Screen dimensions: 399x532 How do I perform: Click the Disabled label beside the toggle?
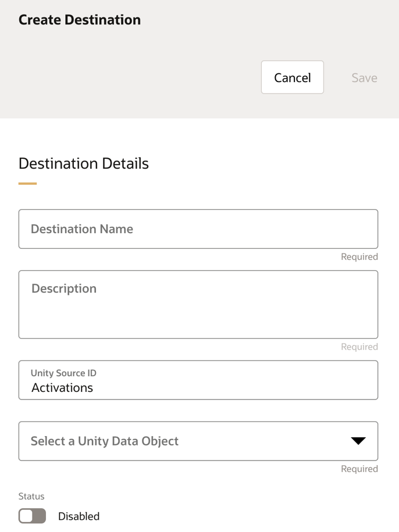click(x=79, y=516)
